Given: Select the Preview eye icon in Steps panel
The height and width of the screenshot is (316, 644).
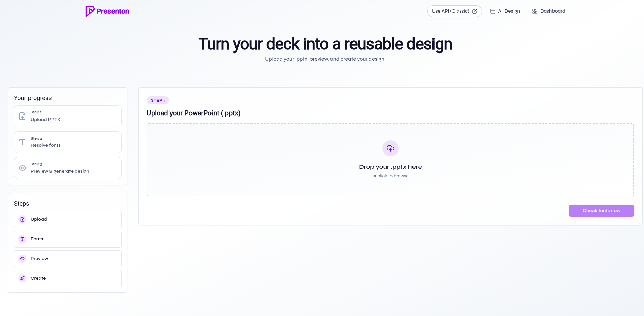Looking at the screenshot, I should [x=22, y=258].
